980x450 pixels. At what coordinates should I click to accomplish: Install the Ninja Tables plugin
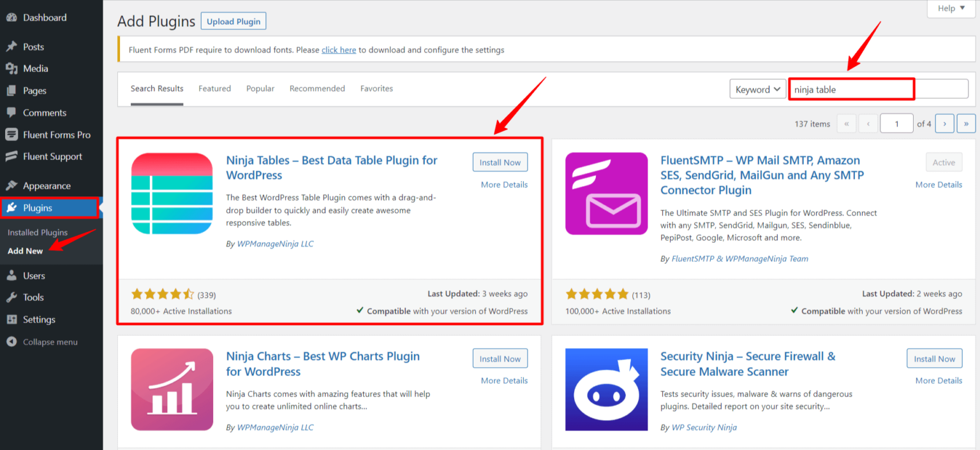pos(500,162)
